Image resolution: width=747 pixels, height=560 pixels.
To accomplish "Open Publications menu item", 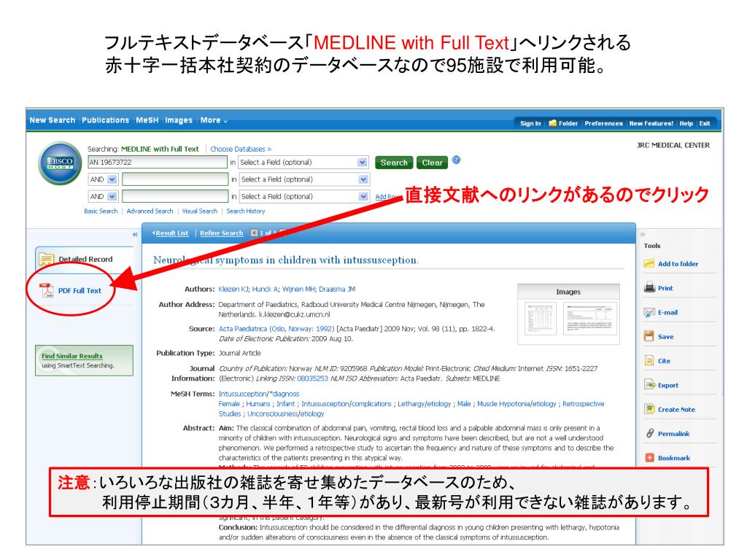I will [x=105, y=120].
